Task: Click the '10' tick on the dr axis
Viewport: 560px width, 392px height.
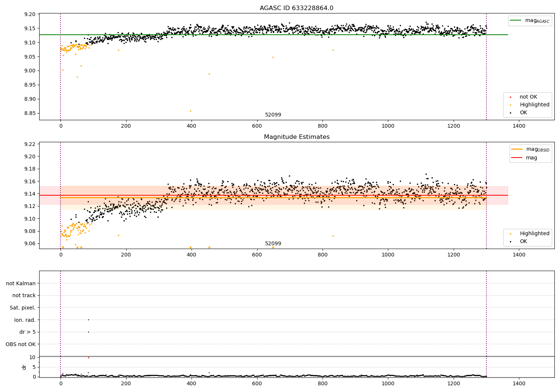Action: [32, 357]
